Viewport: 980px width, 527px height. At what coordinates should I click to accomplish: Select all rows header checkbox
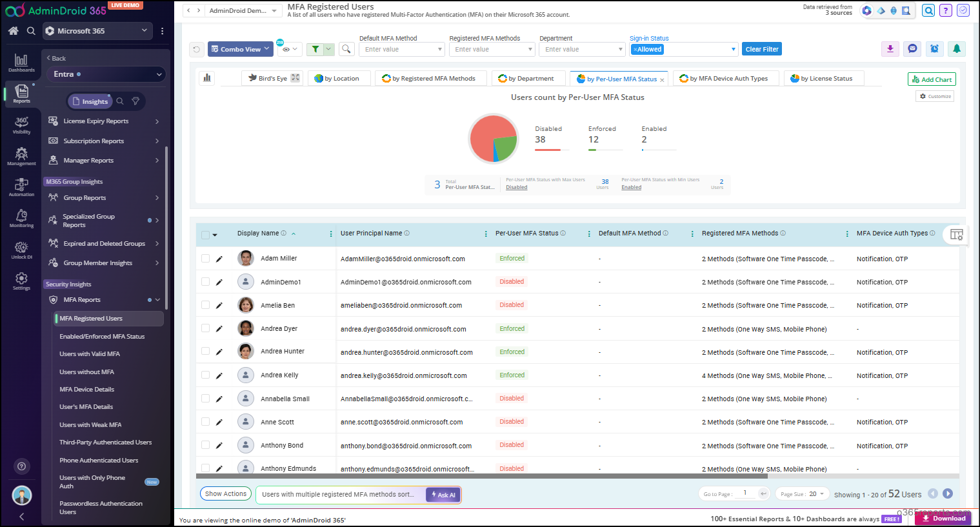coord(205,235)
